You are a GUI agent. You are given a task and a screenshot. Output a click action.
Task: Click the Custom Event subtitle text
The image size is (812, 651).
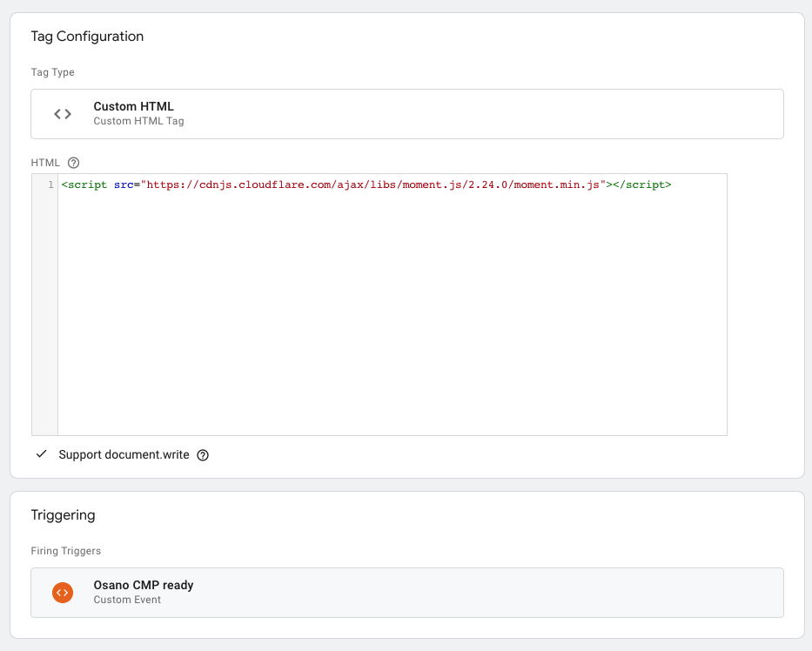click(x=127, y=599)
